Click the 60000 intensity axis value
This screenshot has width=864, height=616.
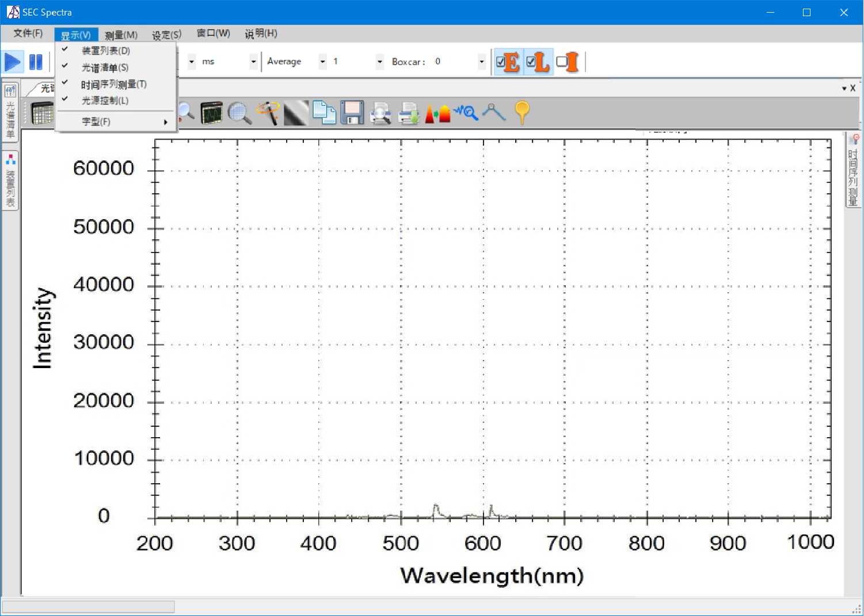(x=104, y=169)
